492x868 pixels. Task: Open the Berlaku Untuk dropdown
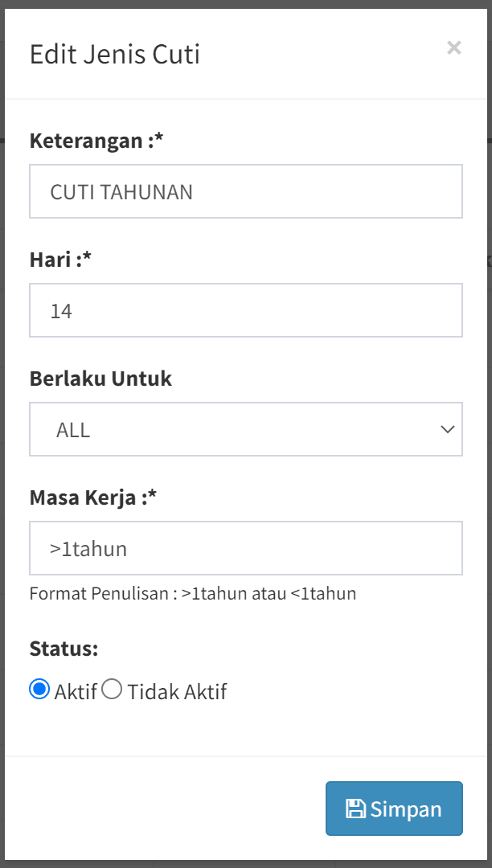[245, 429]
